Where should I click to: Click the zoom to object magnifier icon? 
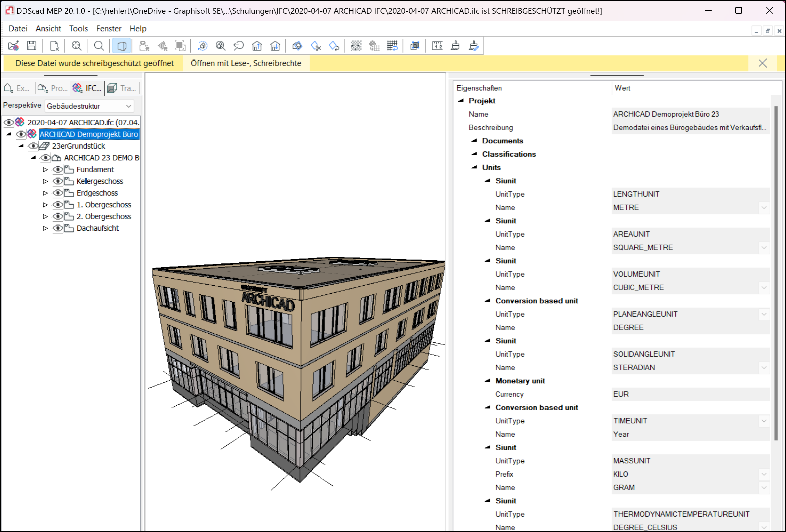tap(220, 46)
